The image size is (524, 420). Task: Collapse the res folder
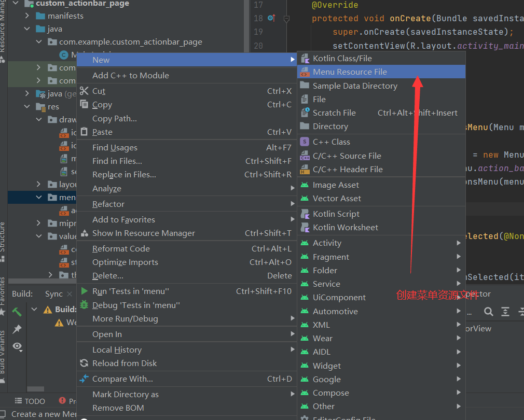(x=27, y=106)
